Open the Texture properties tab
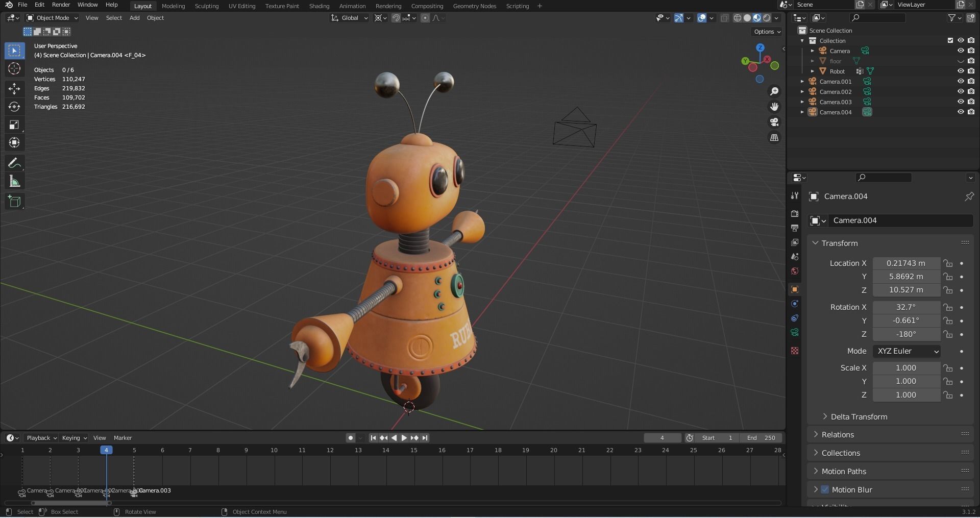Image resolution: width=980 pixels, height=518 pixels. 795,351
